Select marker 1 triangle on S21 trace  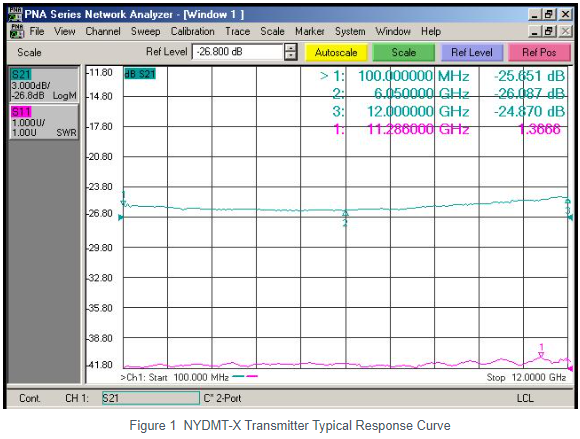coord(124,203)
